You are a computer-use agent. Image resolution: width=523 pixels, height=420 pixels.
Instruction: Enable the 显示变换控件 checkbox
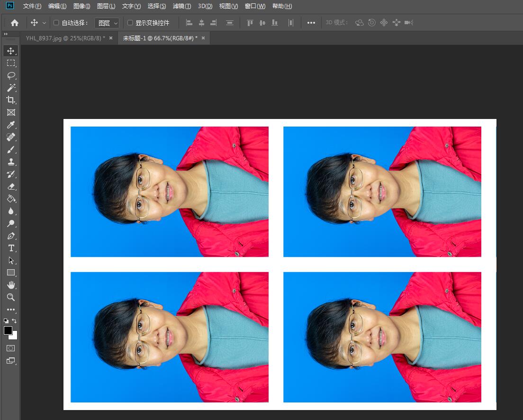pyautogui.click(x=130, y=23)
